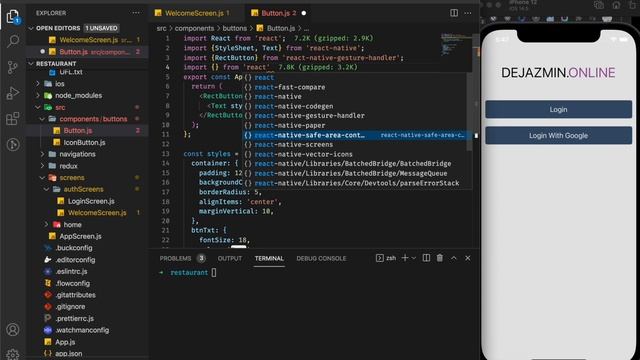Tap Login button in simulator
This screenshot has width=640, height=360.
[x=558, y=109]
